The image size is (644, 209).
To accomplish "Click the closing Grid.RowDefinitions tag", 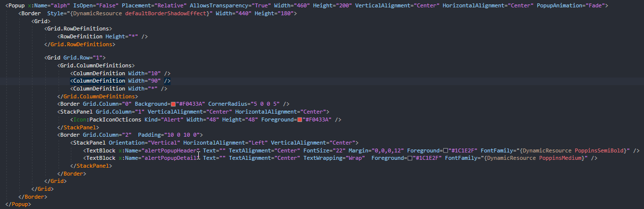I will point(80,45).
